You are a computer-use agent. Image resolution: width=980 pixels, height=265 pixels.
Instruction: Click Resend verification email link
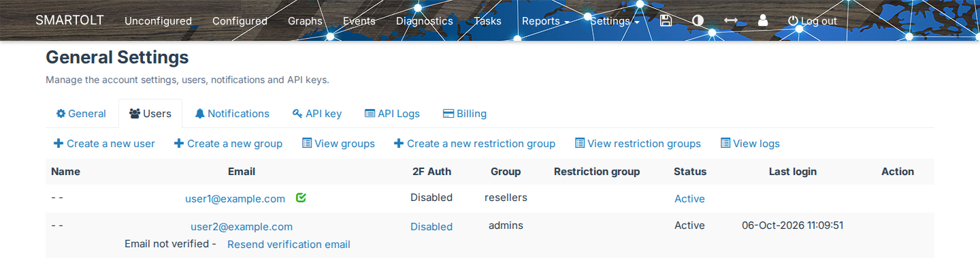click(289, 244)
